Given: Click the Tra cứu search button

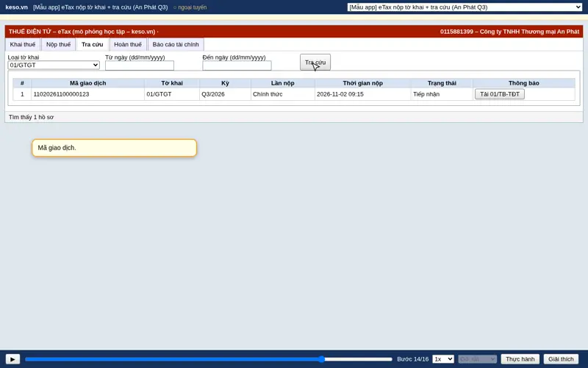Looking at the screenshot, I should point(315,63).
